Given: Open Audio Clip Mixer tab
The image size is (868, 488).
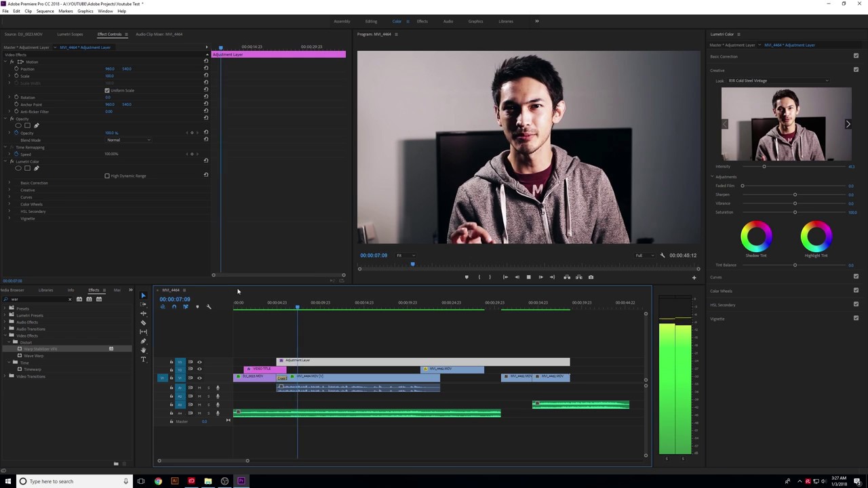Looking at the screenshot, I should coord(159,34).
